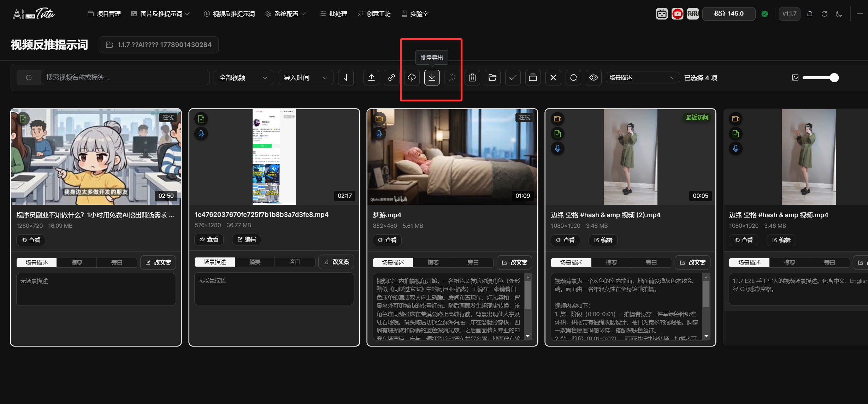Open the folder icon in toolbar
Screen dimensions: 868x404
[492, 78]
